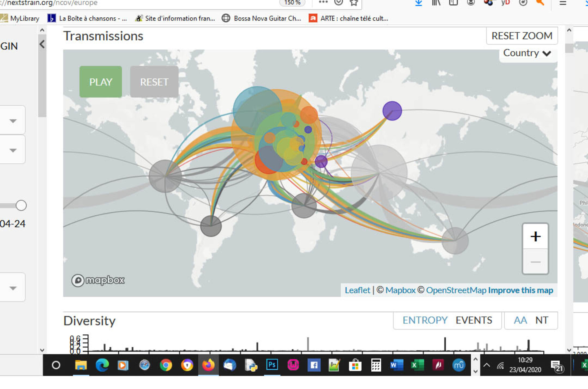Screen dimensions: 588x389
Task: Expand the bottom sidebar dropdown arrow
Action: point(13,288)
